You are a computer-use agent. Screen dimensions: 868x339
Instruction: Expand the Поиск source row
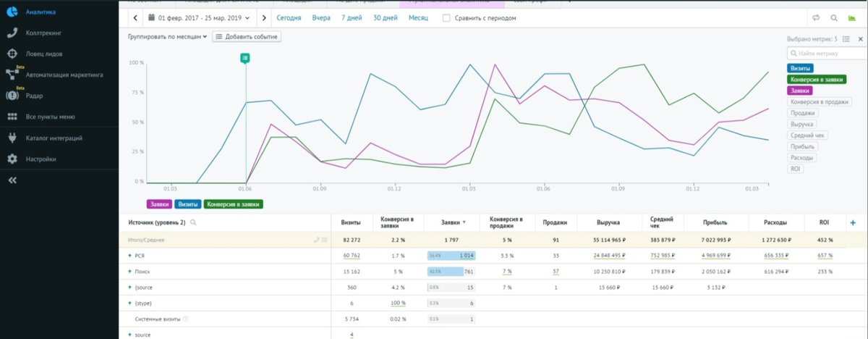coord(129,272)
